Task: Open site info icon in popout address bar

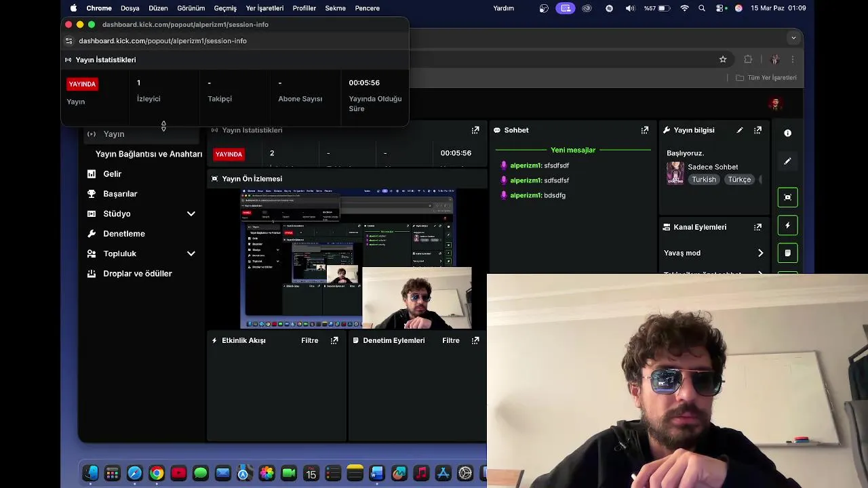Action: click(68, 41)
